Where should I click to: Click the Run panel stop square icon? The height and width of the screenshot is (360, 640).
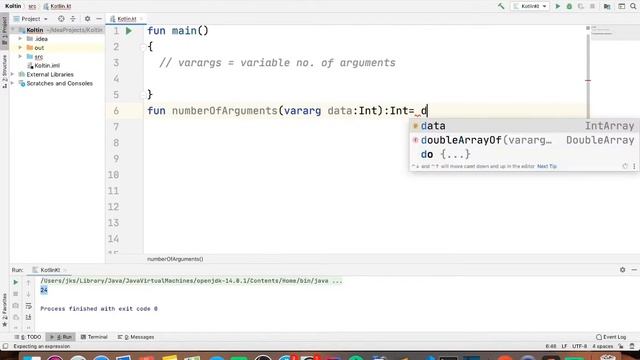click(x=16, y=294)
